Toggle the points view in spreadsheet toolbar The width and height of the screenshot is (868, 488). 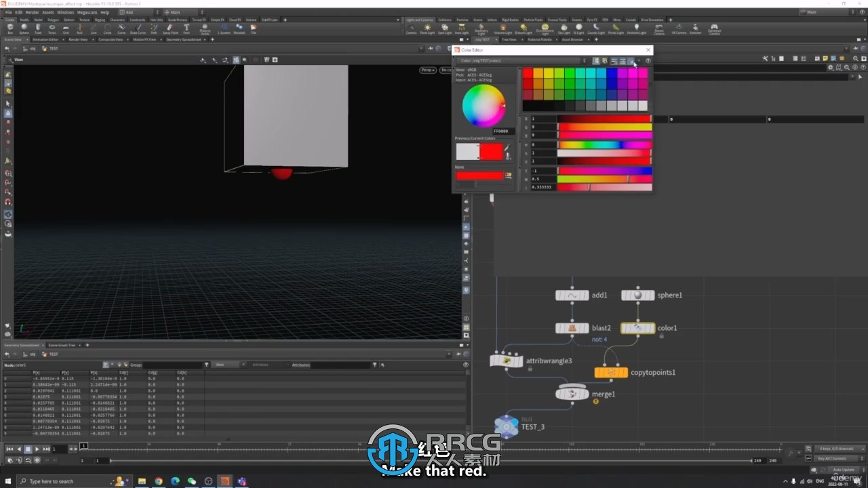click(105, 365)
